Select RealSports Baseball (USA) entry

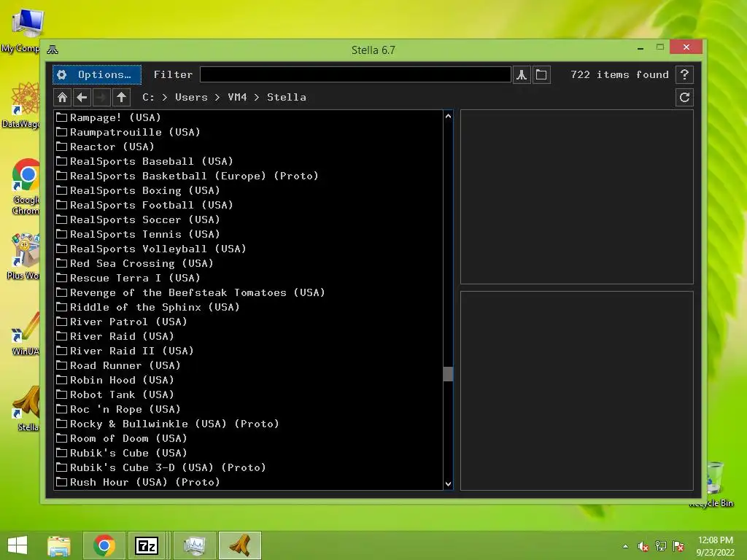tap(249, 161)
